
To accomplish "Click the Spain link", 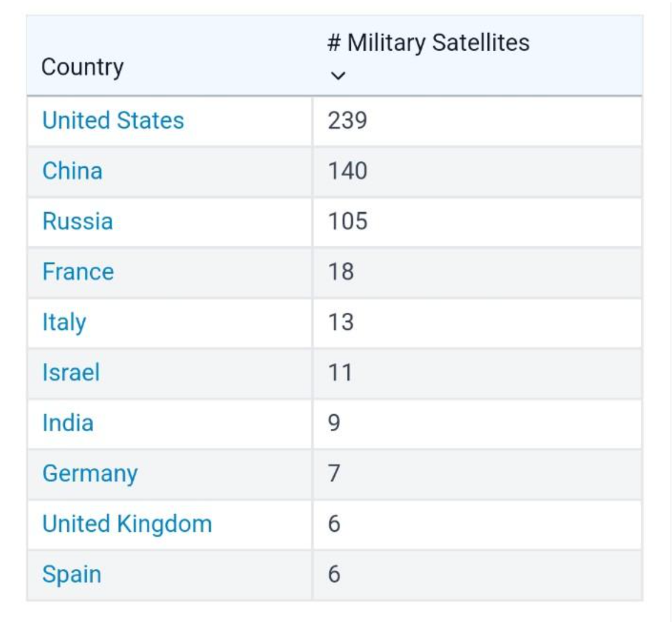I will tap(71, 574).
